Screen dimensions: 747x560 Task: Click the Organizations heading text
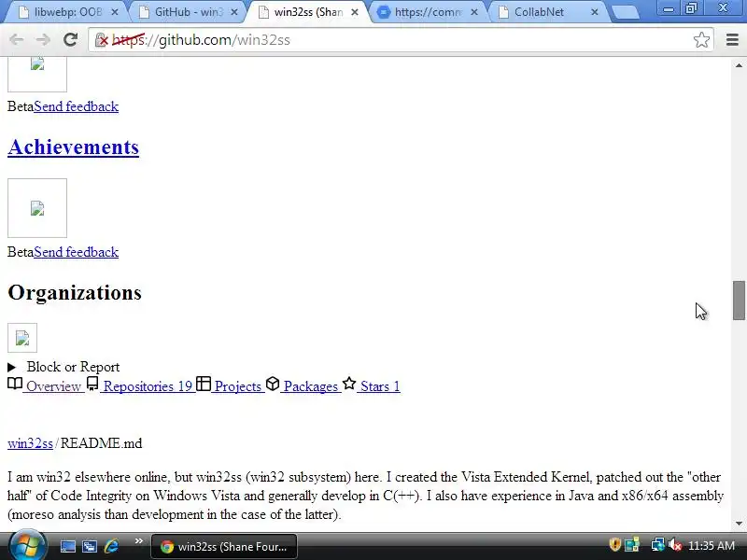point(75,292)
